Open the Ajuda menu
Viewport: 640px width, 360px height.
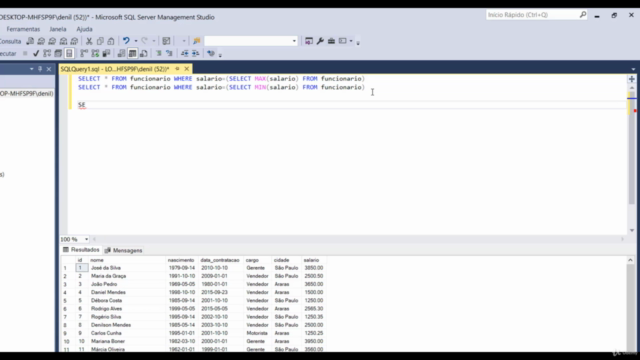coord(84,29)
